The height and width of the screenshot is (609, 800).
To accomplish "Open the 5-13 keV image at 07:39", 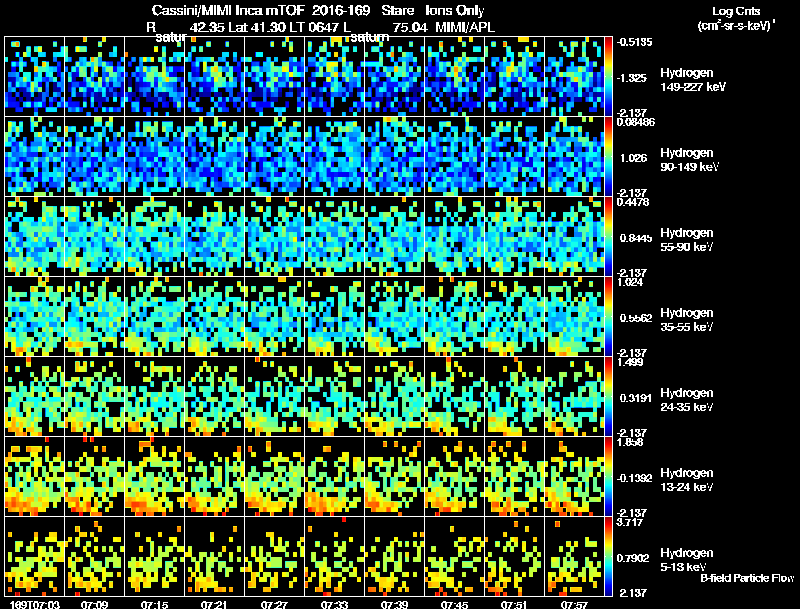I will coord(394,557).
